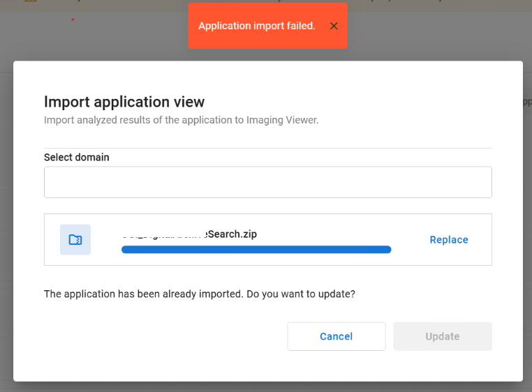Image resolution: width=532 pixels, height=392 pixels.
Task: Click the already imported update prompt text
Action: pyautogui.click(x=200, y=294)
